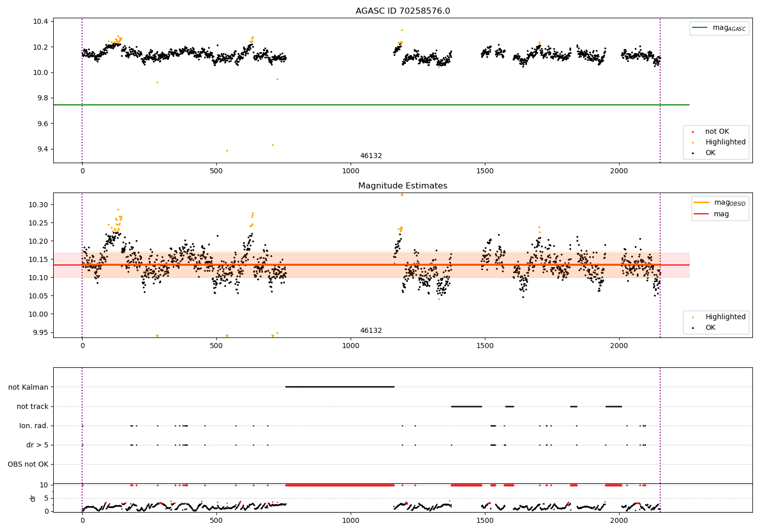
Task: Click the rotated 'dr' axis label
Action: (x=33, y=498)
